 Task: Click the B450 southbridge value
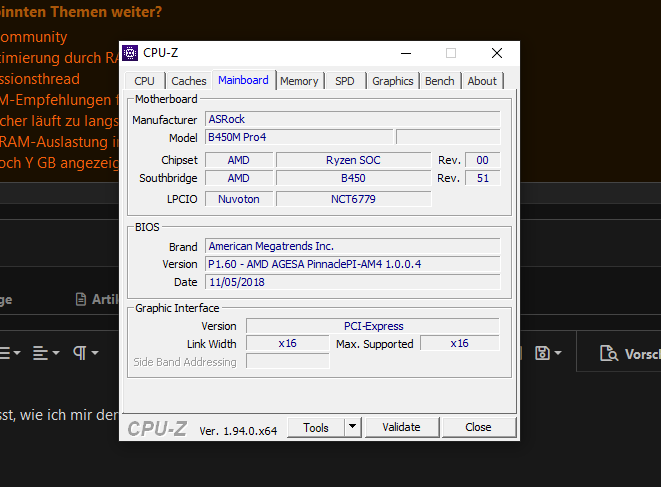[353, 178]
